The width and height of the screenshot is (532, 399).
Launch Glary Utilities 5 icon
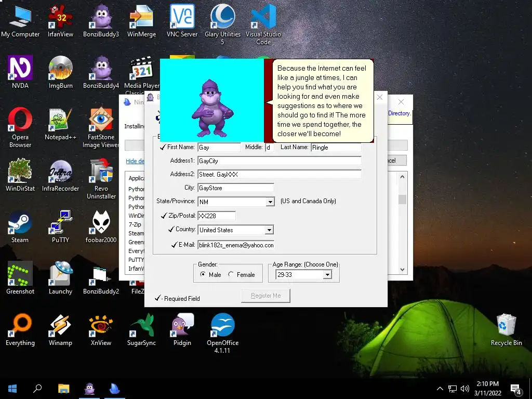[x=222, y=24]
